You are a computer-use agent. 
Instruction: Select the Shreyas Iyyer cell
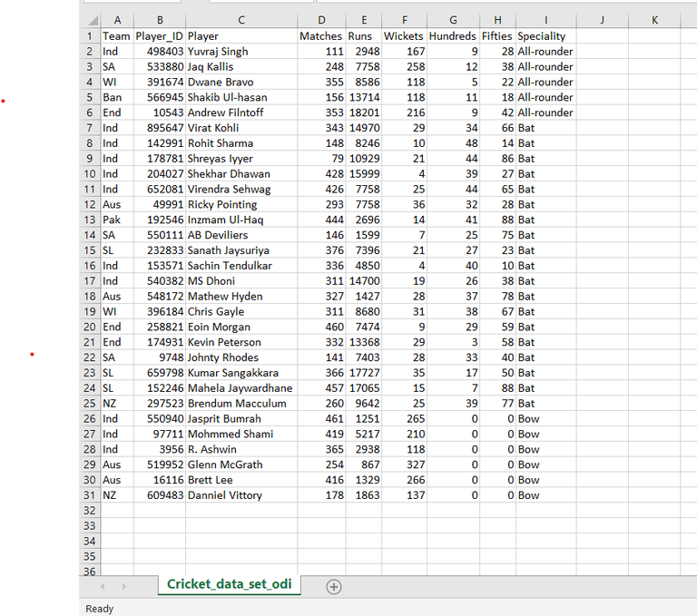(x=241, y=159)
